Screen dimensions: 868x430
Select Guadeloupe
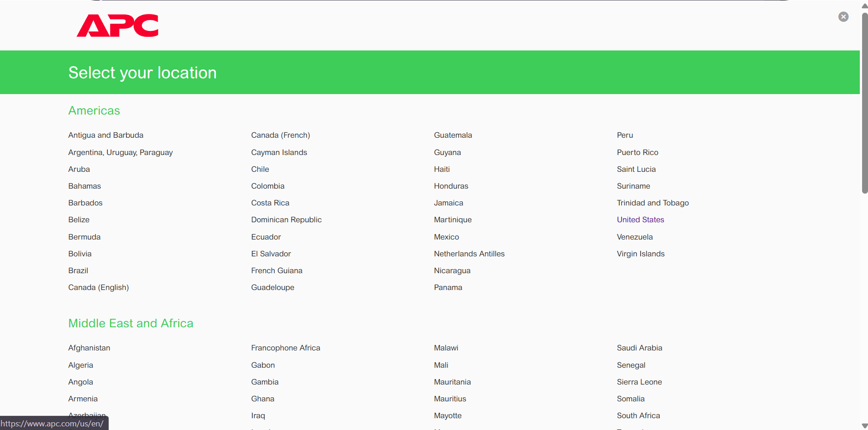point(273,287)
